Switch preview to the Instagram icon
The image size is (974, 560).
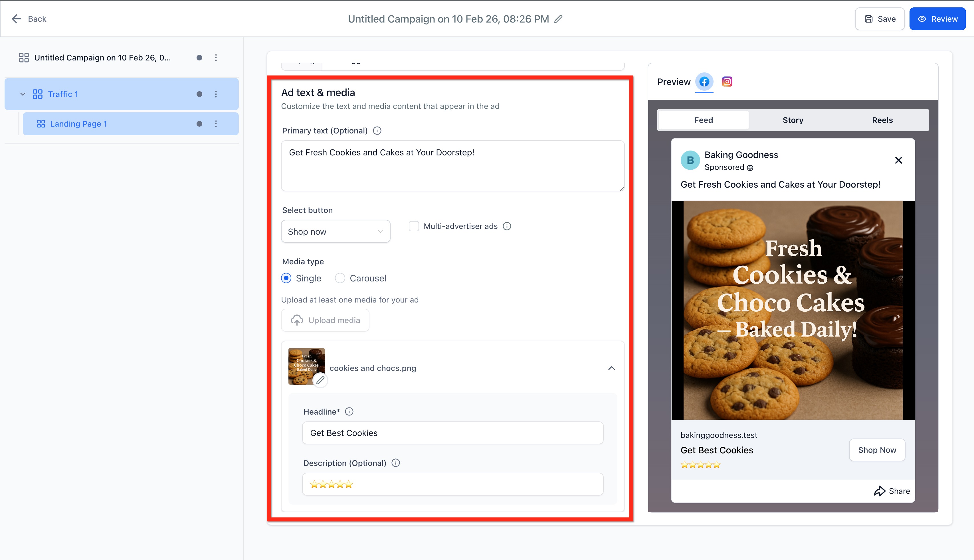tap(727, 82)
